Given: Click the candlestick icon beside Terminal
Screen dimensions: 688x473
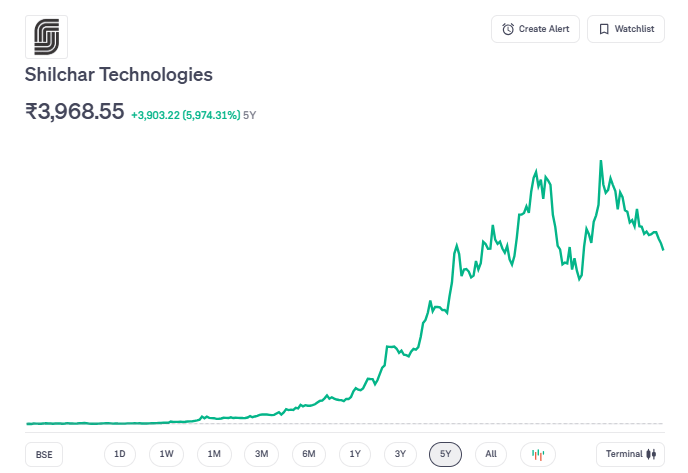Looking at the screenshot, I should (x=651, y=454).
